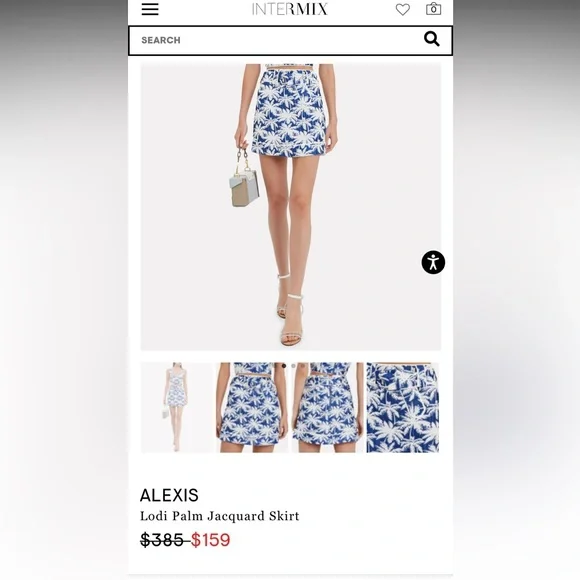The width and height of the screenshot is (580, 580).
Task: Click the Lodi Palm Jacquard Skirt title
Action: [x=220, y=516]
